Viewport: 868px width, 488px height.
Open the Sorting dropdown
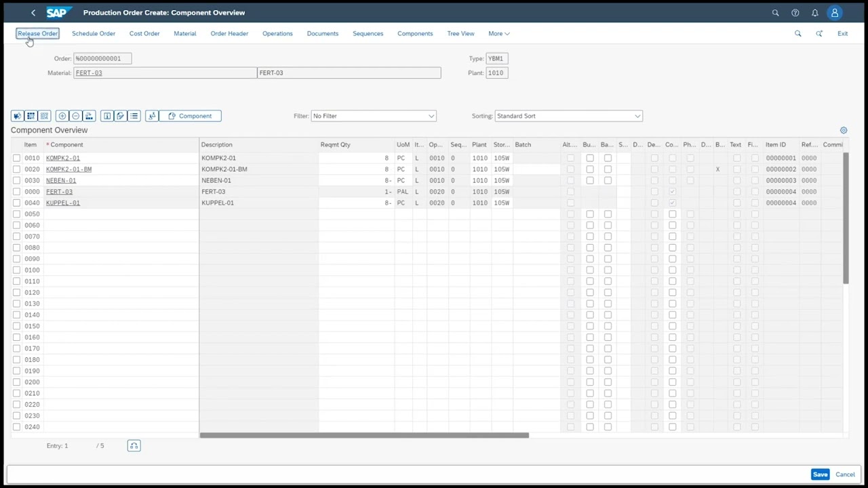[568, 116]
